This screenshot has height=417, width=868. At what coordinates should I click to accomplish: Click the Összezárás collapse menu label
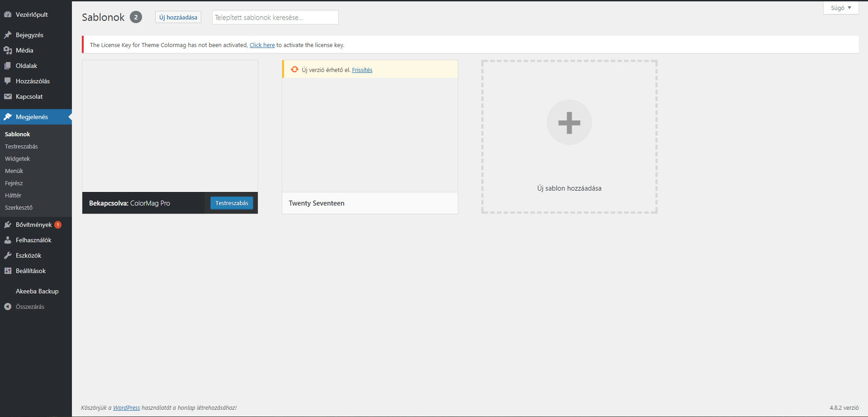[30, 307]
